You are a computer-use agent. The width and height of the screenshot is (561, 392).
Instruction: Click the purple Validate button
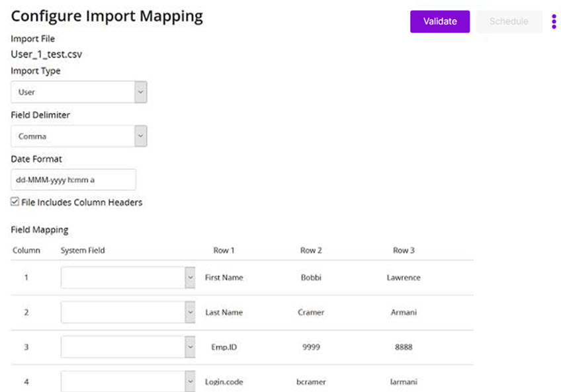[440, 21]
